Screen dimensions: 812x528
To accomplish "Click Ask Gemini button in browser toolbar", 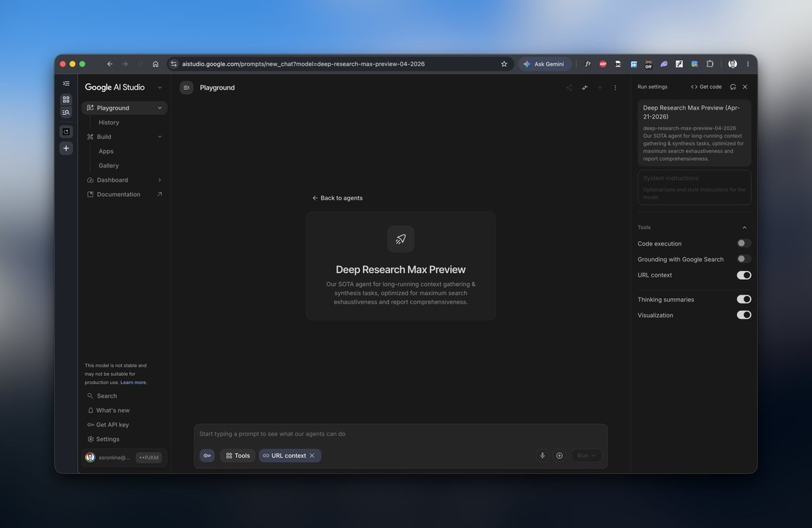I will (545, 64).
